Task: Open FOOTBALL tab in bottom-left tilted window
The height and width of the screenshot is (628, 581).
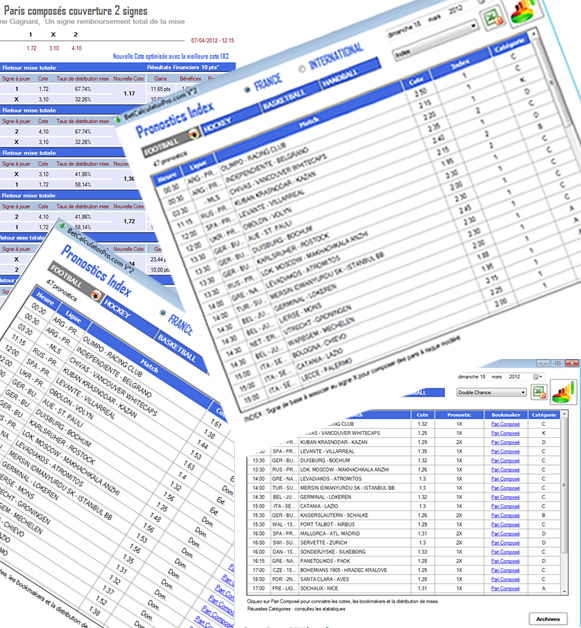Action: [75, 280]
